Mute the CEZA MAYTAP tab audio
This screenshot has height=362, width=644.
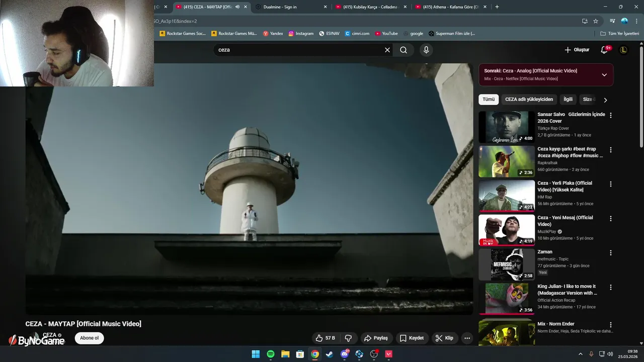point(237,7)
